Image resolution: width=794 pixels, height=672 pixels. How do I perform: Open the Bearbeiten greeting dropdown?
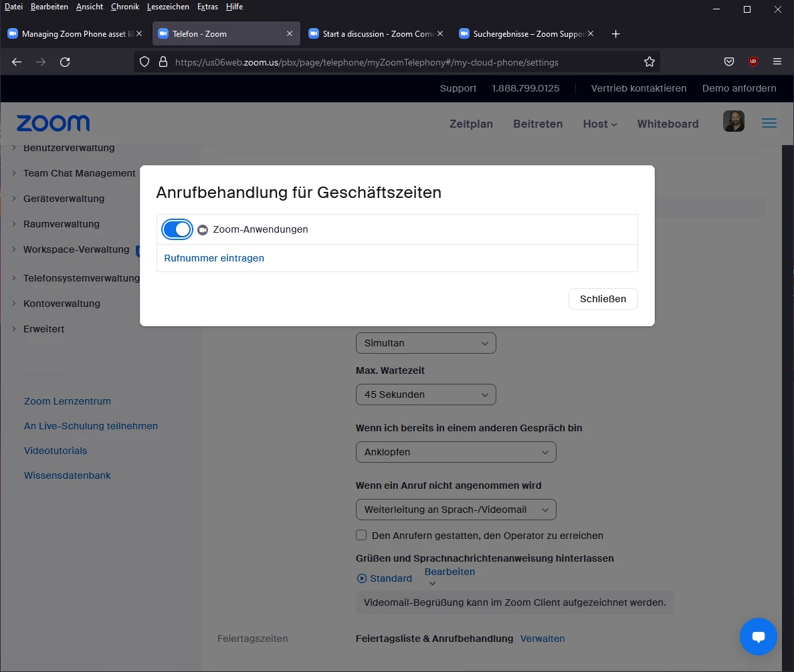(x=450, y=576)
